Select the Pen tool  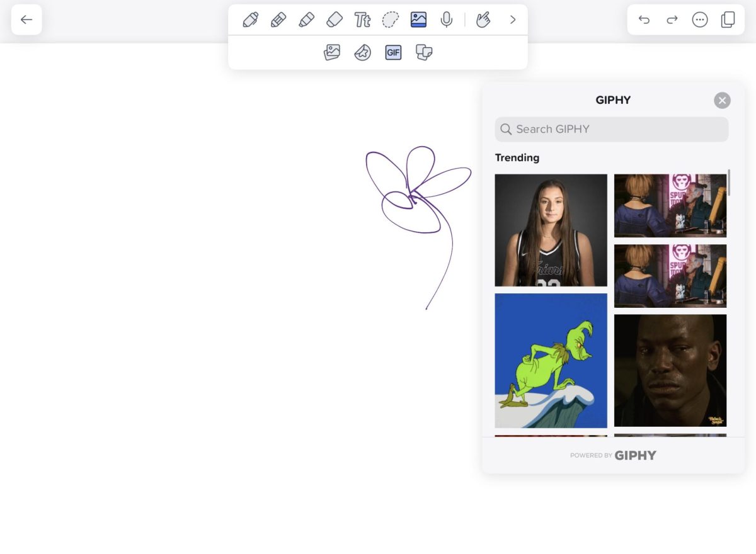click(x=250, y=20)
